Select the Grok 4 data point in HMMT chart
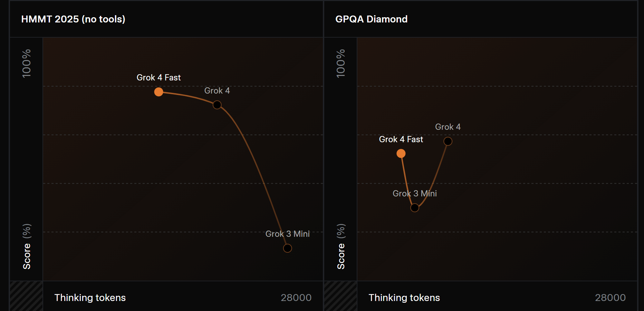644x311 pixels. click(x=217, y=105)
